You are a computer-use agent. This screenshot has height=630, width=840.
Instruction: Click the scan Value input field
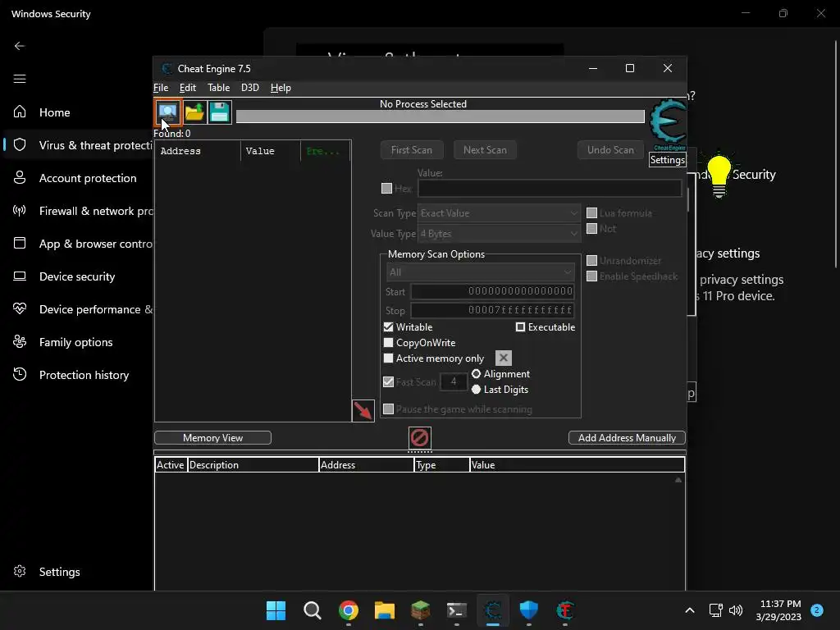coord(550,188)
